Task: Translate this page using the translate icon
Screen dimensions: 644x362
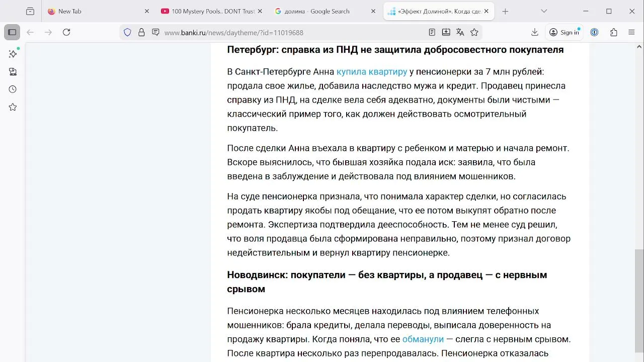Action: 460,32
